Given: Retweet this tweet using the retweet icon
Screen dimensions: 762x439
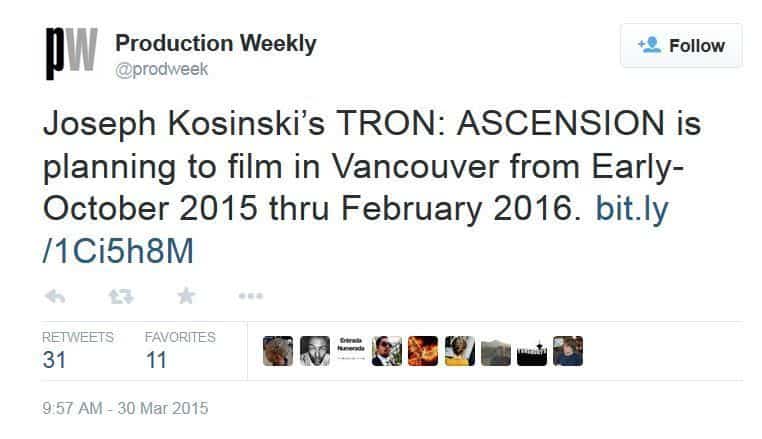Looking at the screenshot, I should coord(121,296).
